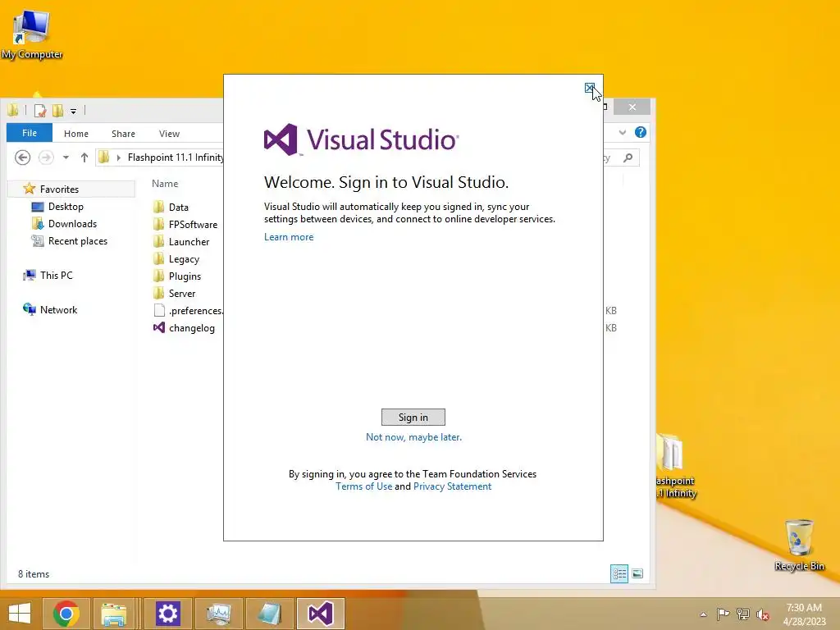
Task: Open Action Center flag icon
Action: pos(723,614)
